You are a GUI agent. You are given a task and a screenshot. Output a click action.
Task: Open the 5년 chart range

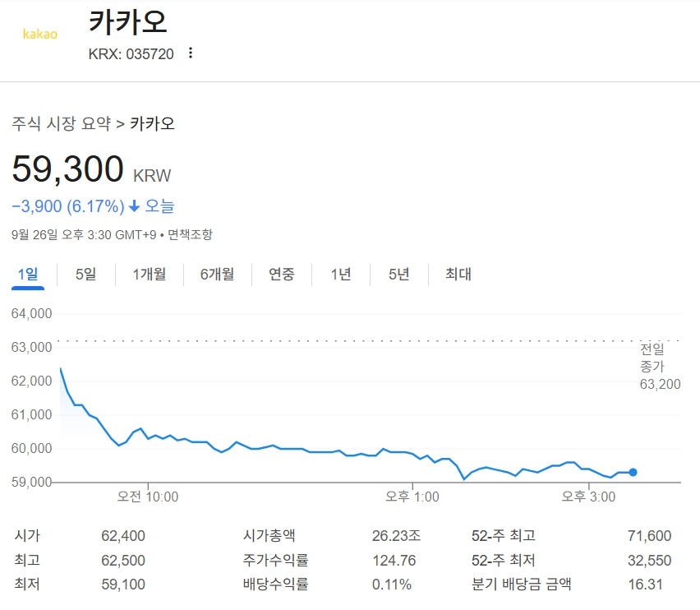[398, 274]
